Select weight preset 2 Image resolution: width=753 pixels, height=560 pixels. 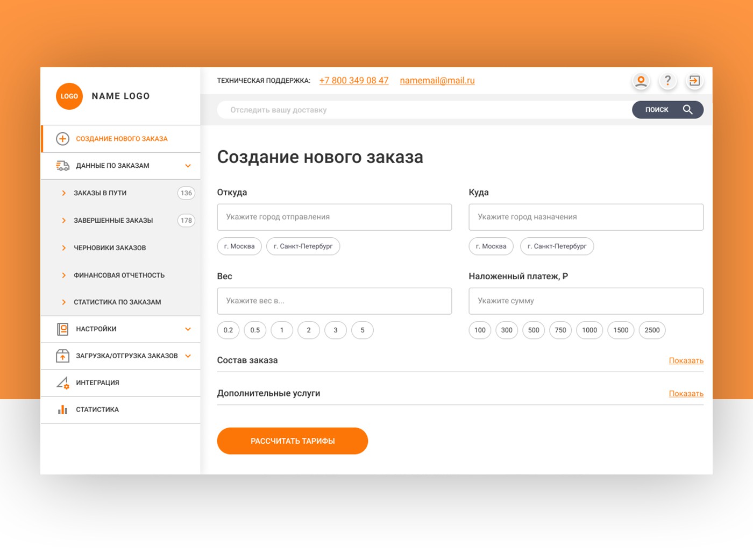point(309,330)
